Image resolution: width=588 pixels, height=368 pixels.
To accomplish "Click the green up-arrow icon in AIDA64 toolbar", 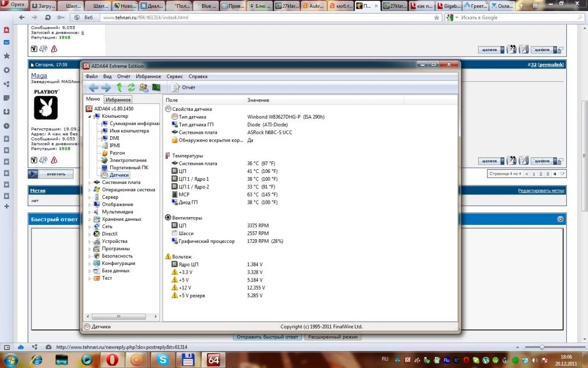I will tap(119, 87).
